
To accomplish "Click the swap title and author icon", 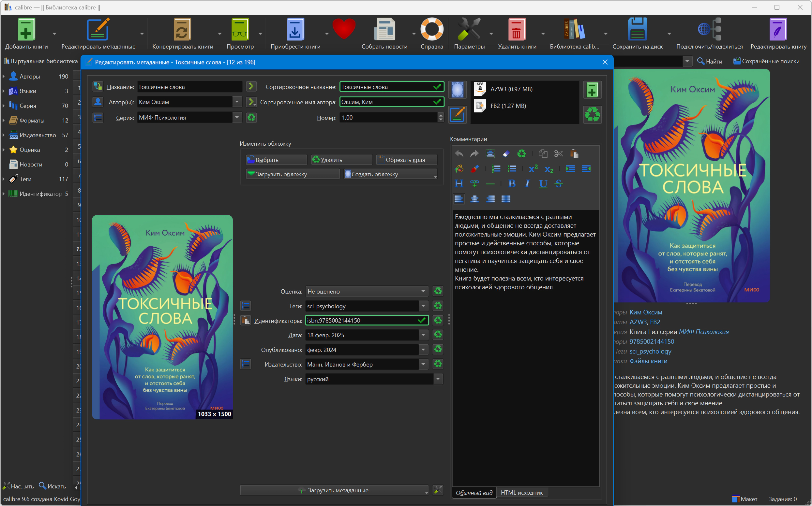I will click(x=98, y=87).
